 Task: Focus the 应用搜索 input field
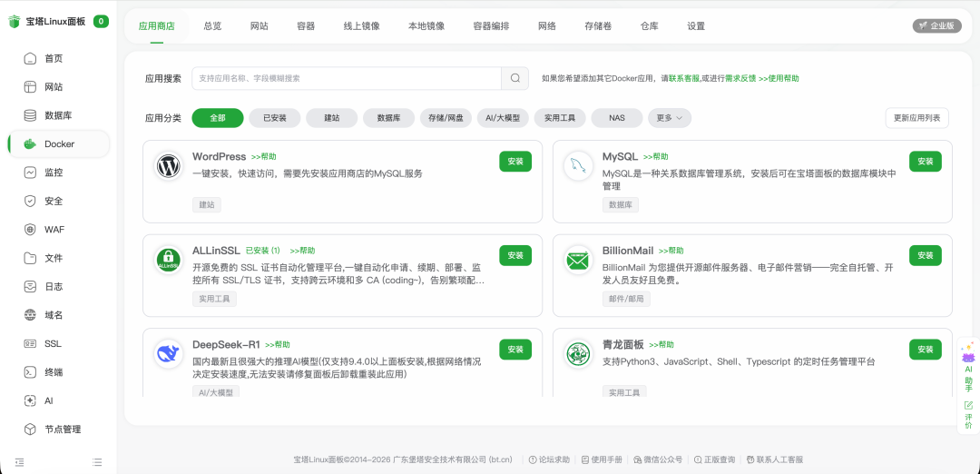[347, 78]
